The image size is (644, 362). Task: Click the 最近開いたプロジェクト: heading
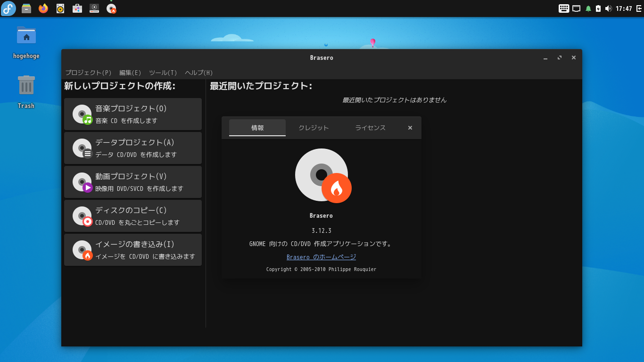point(261,86)
